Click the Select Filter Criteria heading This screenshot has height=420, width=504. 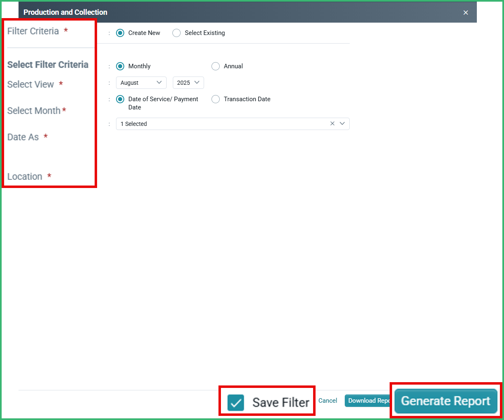pos(48,65)
